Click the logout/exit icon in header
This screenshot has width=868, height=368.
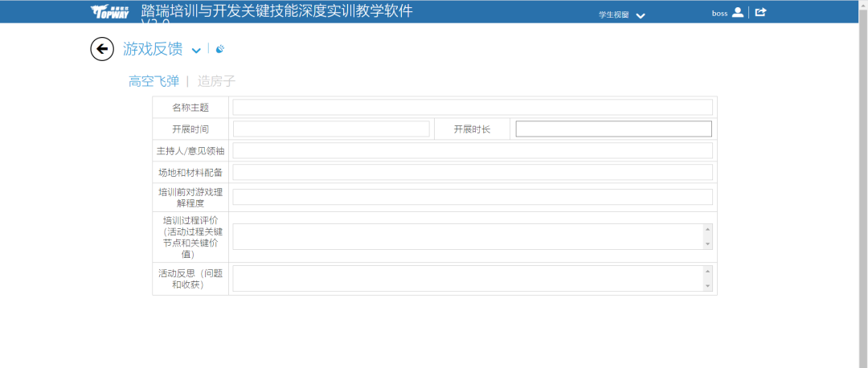(x=760, y=12)
